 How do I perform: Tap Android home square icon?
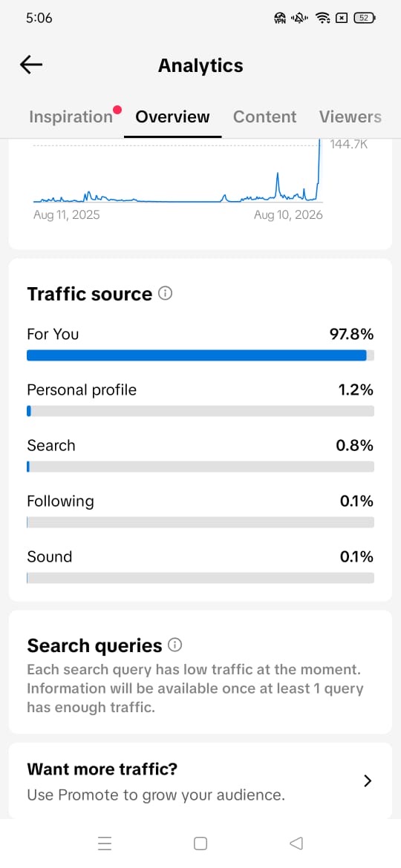click(x=200, y=843)
